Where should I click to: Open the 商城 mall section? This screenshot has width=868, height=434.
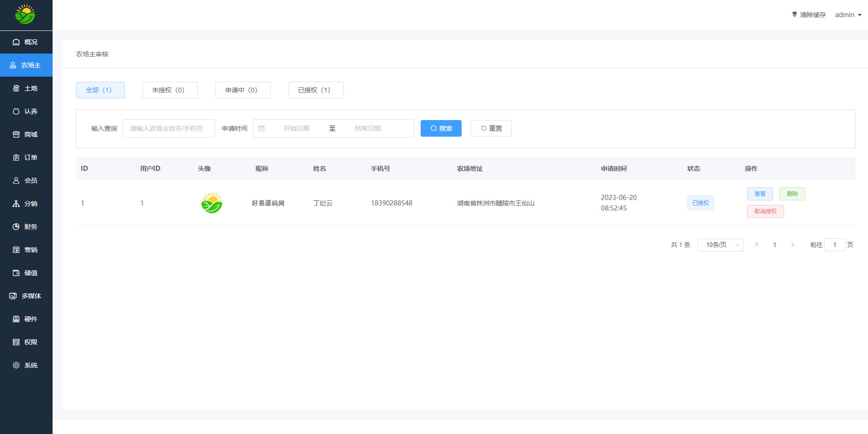[x=26, y=134]
